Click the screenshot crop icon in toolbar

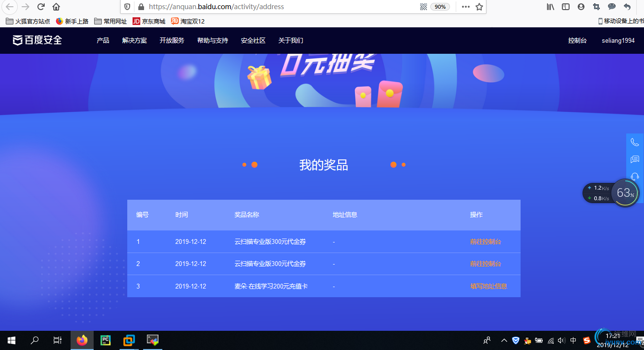point(596,7)
